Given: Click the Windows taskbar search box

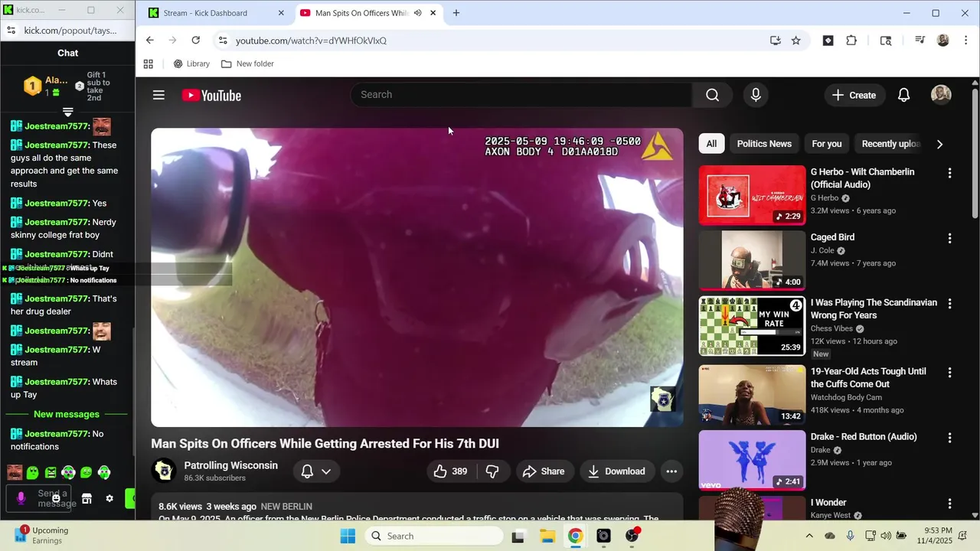Looking at the screenshot, I should (x=433, y=536).
